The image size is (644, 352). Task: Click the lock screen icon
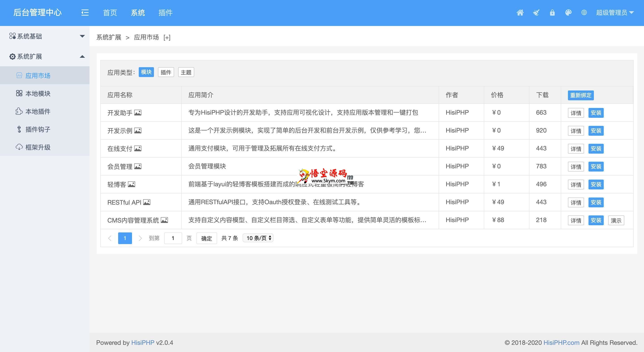click(x=552, y=13)
